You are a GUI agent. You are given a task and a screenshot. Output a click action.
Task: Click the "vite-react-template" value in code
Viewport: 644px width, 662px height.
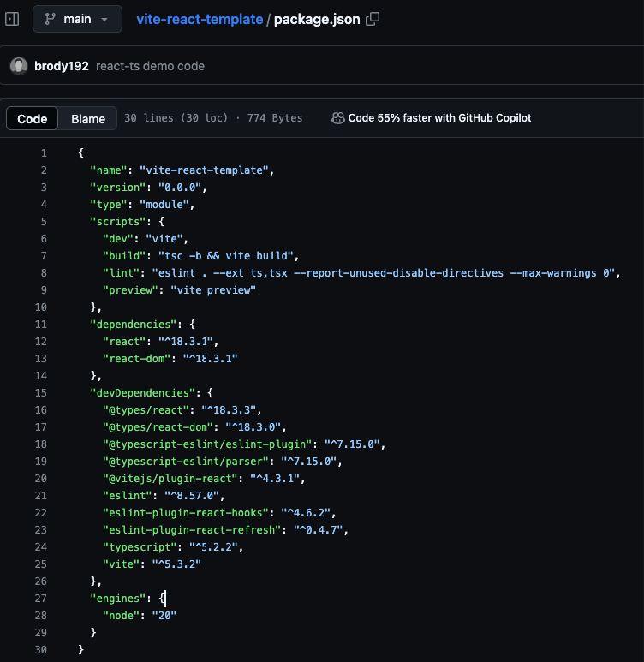204,170
